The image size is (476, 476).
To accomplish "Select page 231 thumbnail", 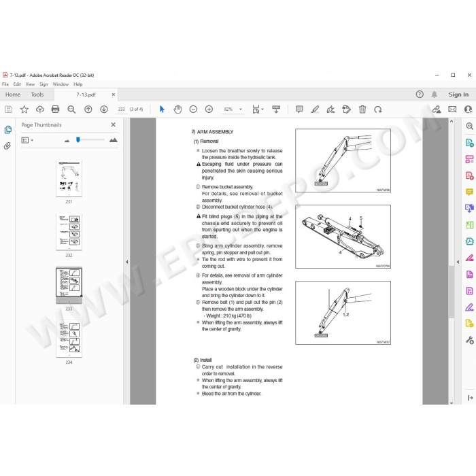I will (69, 179).
